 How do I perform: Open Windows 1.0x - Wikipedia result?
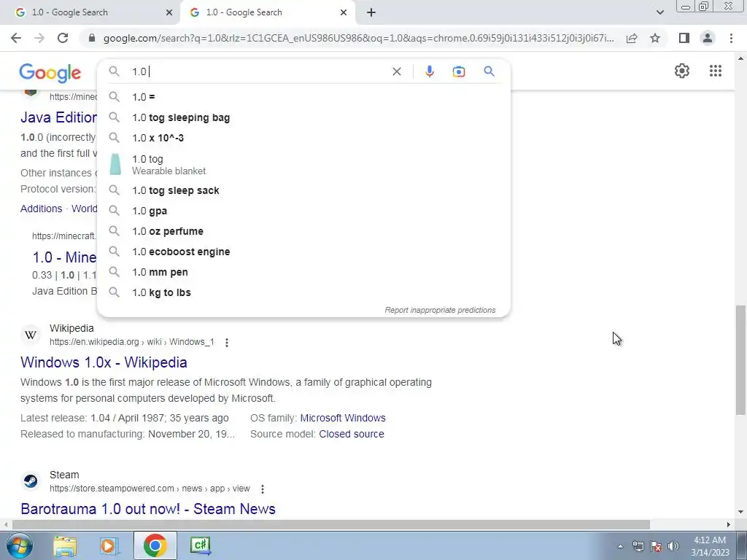(104, 362)
